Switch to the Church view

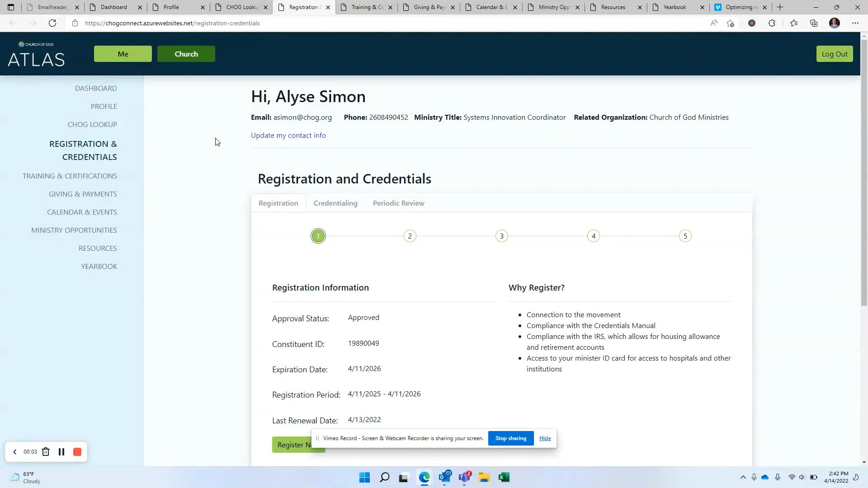pos(186,54)
